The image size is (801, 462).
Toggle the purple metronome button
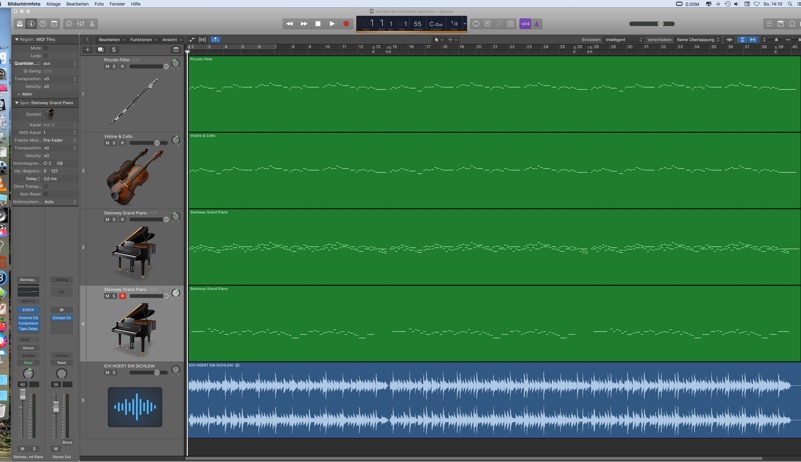(x=537, y=24)
